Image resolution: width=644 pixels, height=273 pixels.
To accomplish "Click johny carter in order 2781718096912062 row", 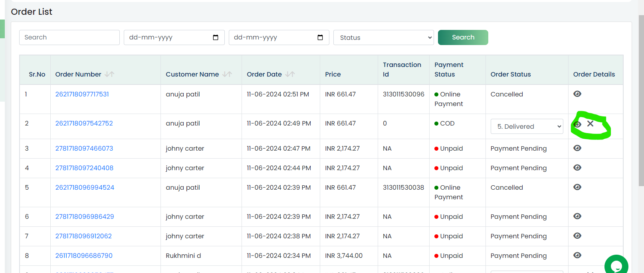I will point(185,236).
